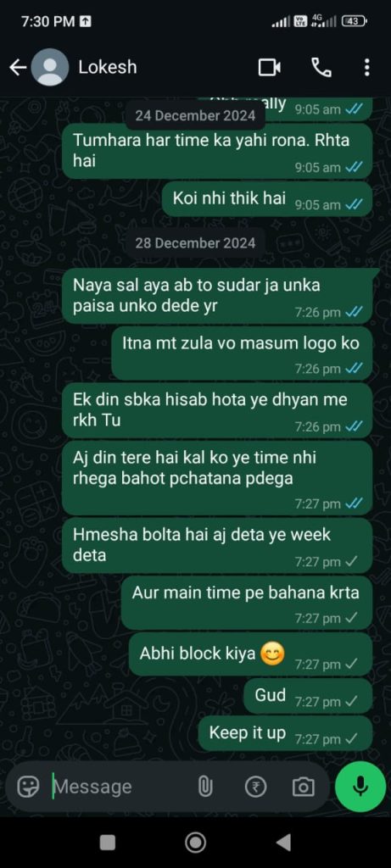Select the 'Koi nhi thik hai' message
Image resolution: width=391 pixels, height=868 pixels.
267,198
